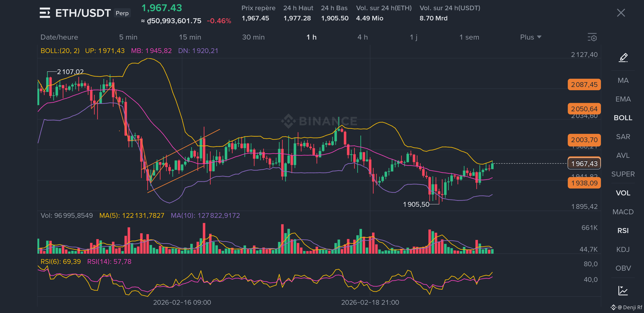Click the 2003,70 orange price marker

click(584, 140)
